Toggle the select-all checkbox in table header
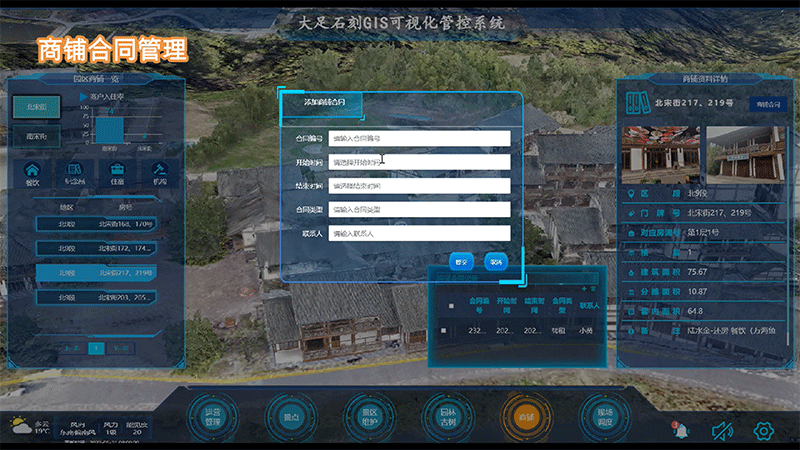The image size is (800, 450). [x=451, y=304]
